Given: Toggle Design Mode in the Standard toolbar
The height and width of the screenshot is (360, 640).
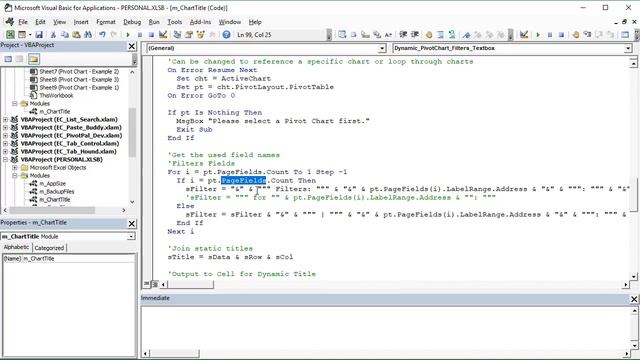Looking at the screenshot, I should [x=163, y=35].
